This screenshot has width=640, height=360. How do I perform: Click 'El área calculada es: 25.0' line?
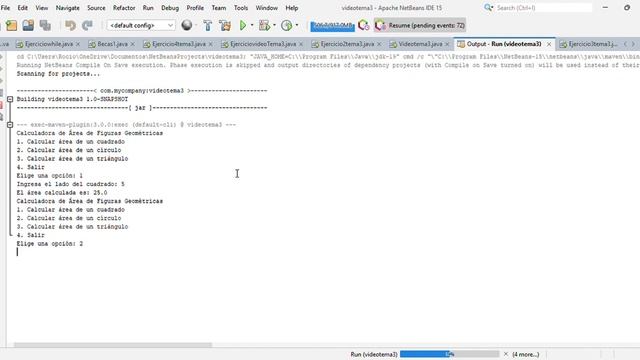tap(62, 193)
